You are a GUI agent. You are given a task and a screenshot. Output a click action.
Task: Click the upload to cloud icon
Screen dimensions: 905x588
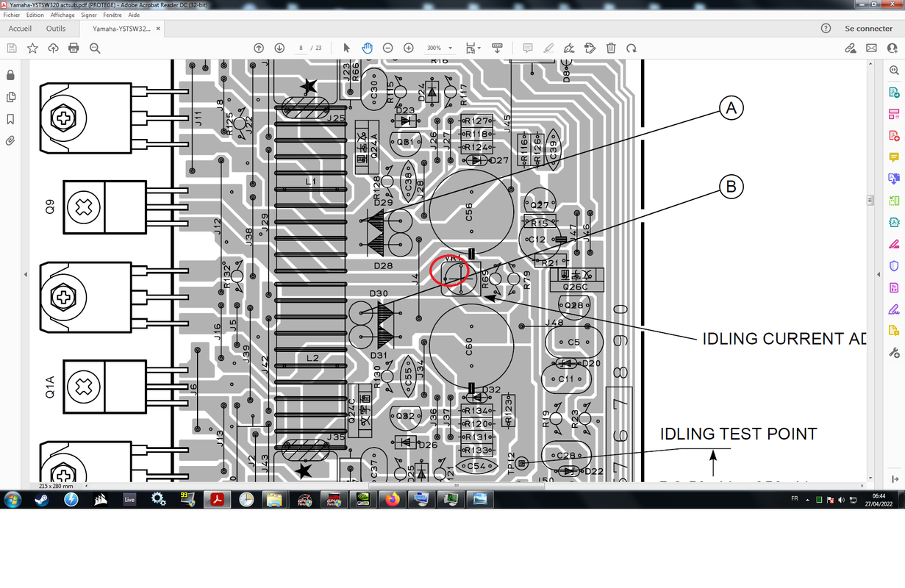tap(53, 48)
